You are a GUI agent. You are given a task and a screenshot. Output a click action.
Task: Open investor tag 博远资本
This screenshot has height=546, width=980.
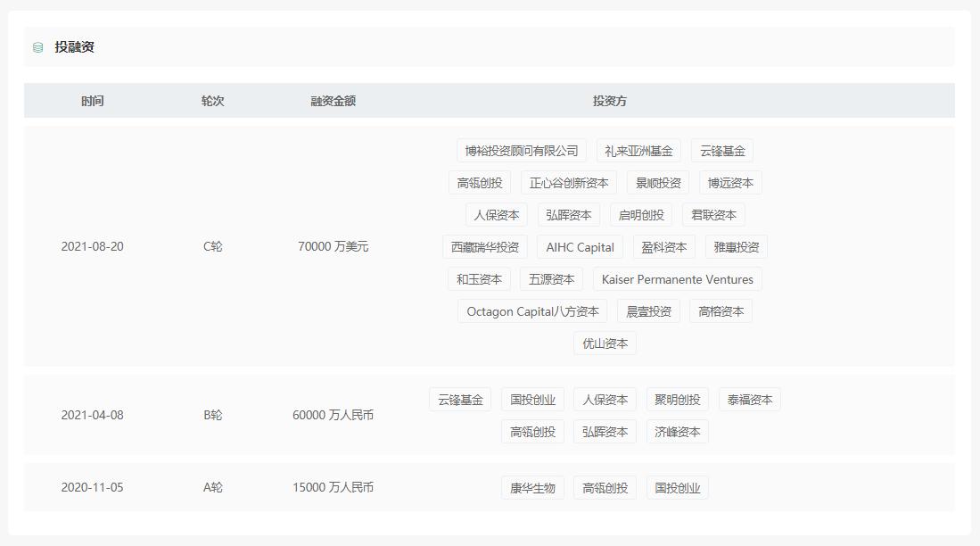pyautogui.click(x=730, y=183)
